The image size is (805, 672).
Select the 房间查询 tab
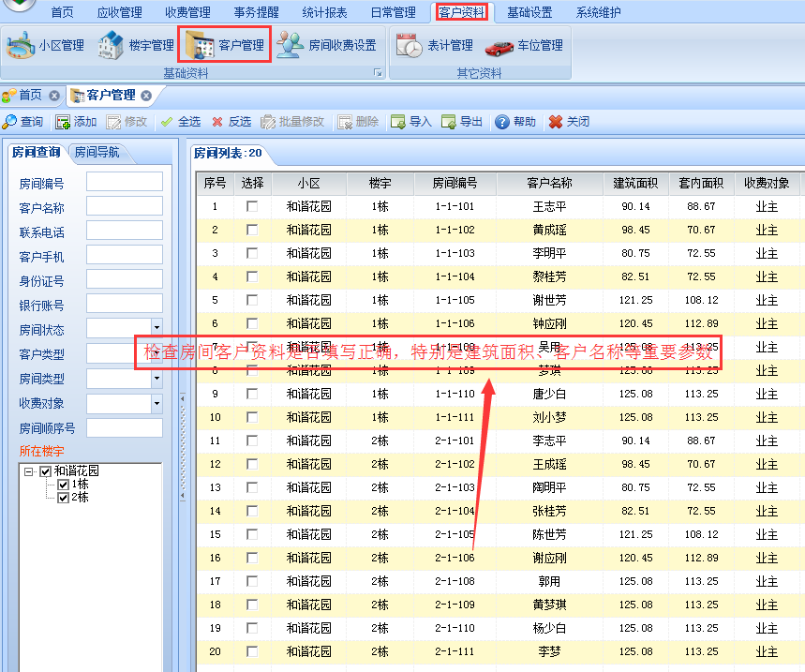tap(36, 153)
